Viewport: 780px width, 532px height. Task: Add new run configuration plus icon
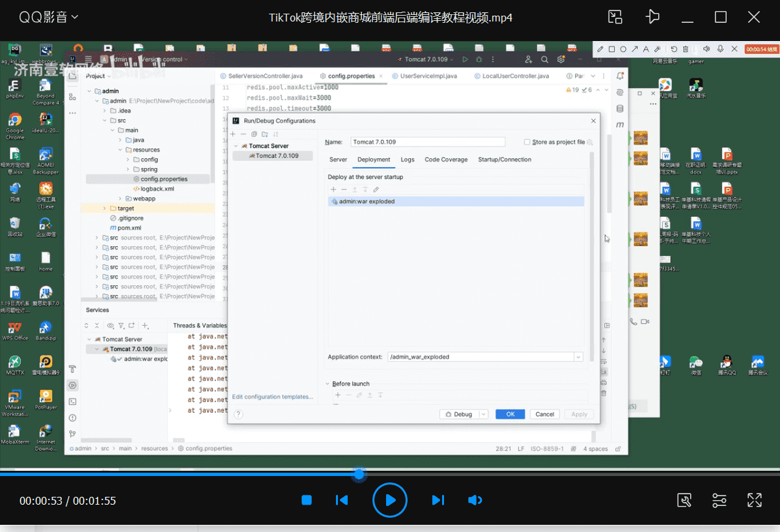[233, 134]
